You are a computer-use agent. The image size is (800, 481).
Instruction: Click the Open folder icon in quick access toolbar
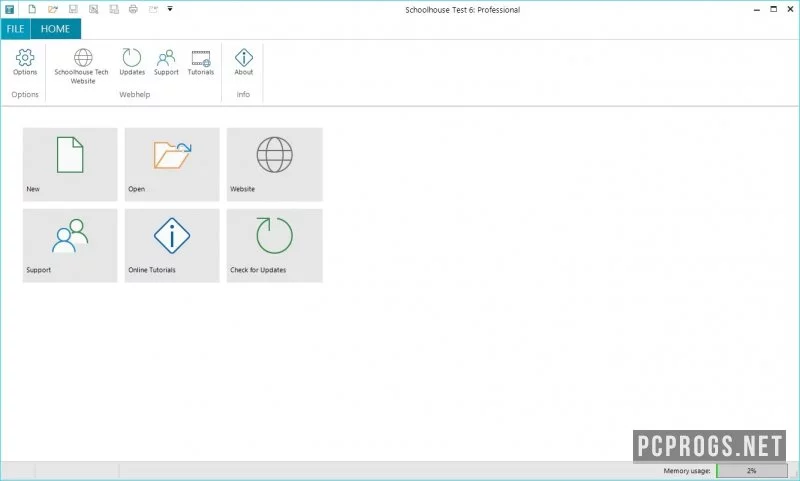[x=53, y=9]
